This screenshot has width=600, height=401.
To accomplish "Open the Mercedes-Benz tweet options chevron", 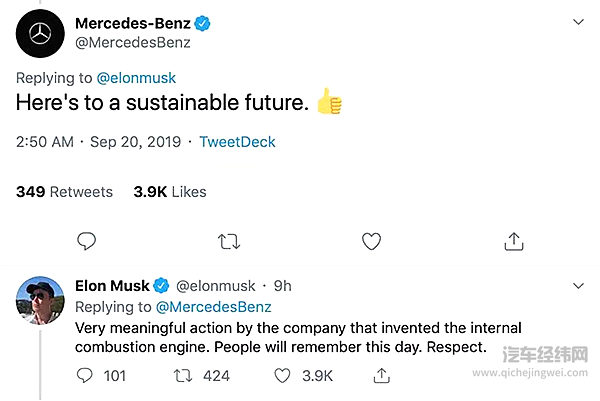I will click(577, 21).
